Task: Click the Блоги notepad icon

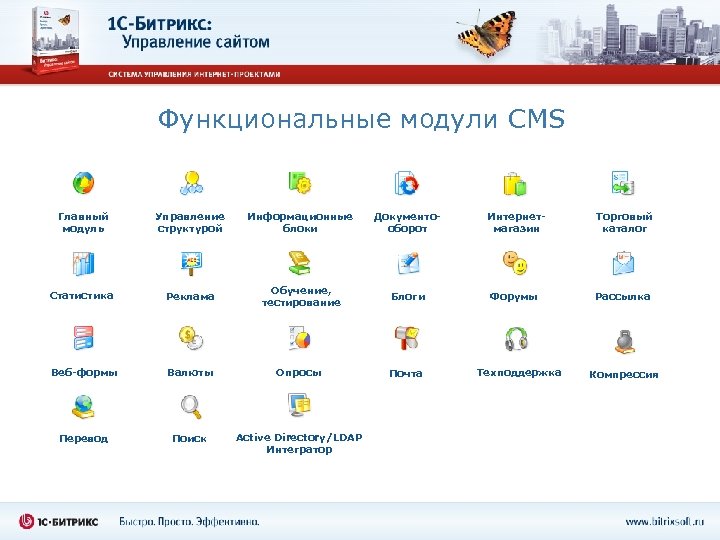Action: tap(408, 263)
